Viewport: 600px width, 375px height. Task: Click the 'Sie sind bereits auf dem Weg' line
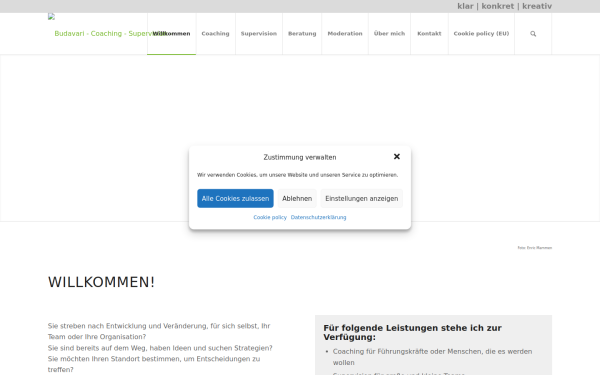click(x=160, y=348)
